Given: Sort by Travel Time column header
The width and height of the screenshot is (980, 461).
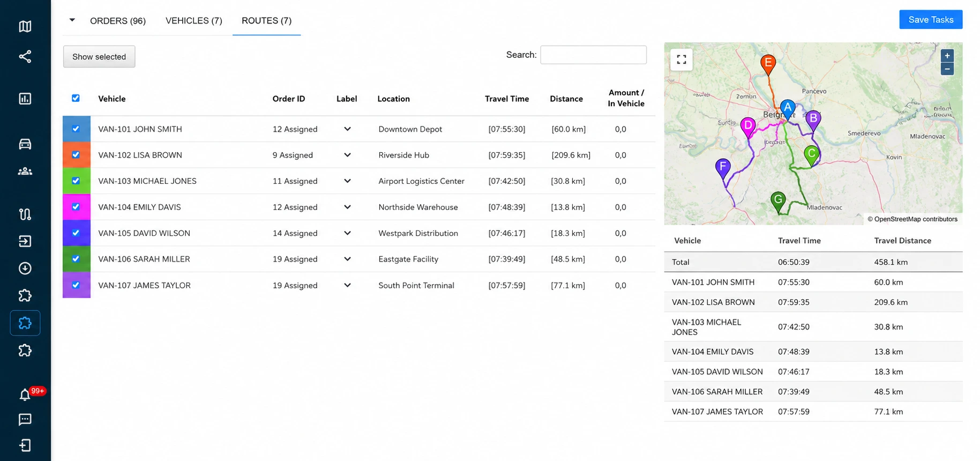Looking at the screenshot, I should [x=507, y=99].
